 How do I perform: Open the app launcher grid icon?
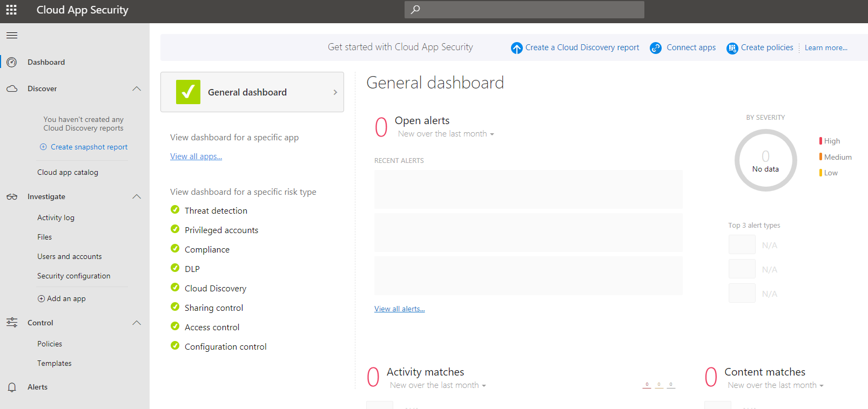[x=11, y=10]
